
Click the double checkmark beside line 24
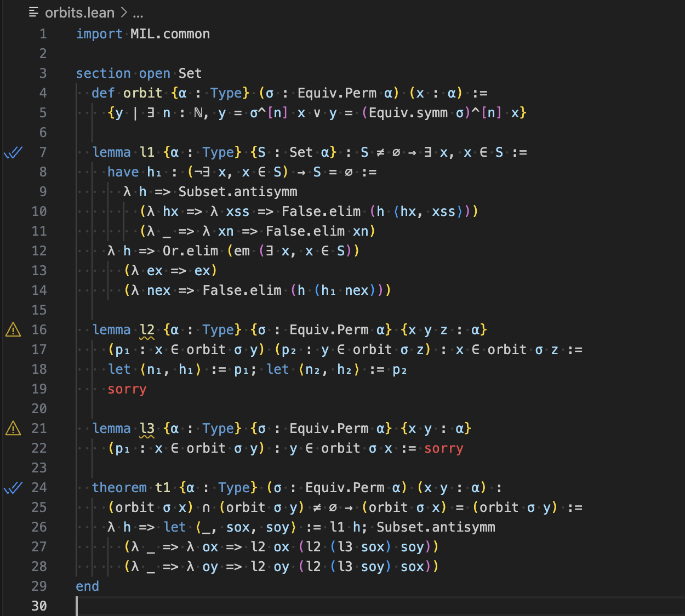13,488
